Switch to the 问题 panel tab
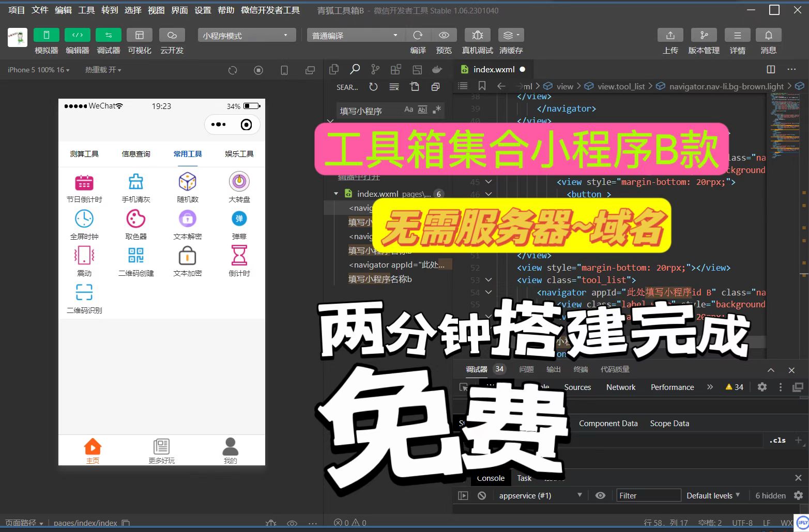This screenshot has width=809, height=532. point(526,369)
